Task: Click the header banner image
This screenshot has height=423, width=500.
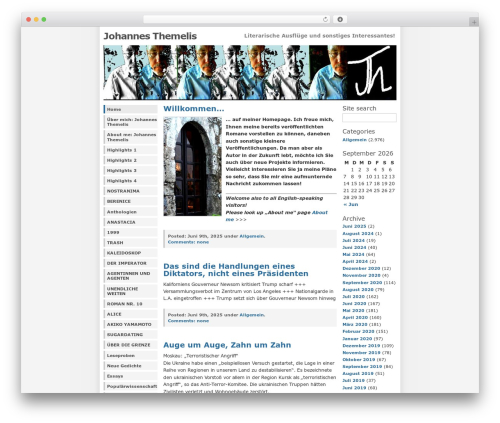Action: [x=250, y=72]
